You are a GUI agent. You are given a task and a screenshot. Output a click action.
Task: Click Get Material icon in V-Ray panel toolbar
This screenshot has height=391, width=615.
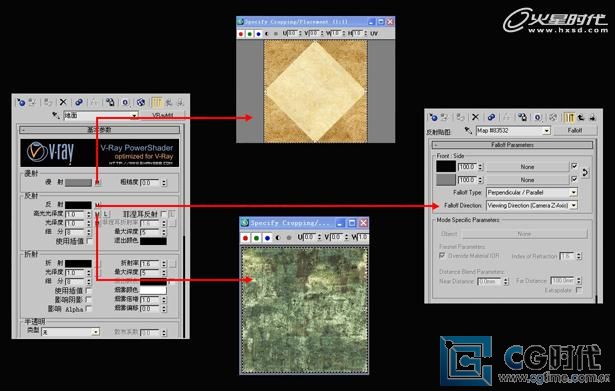coord(21,102)
